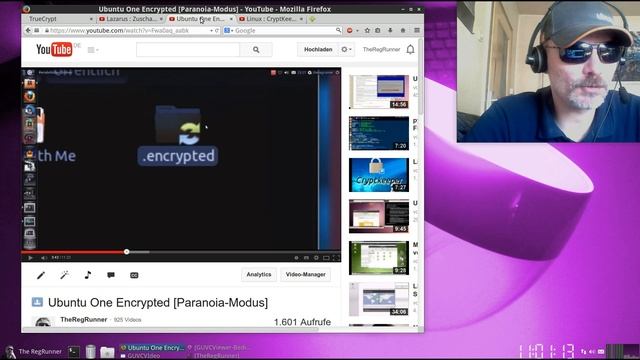Switch to the GUVCVideo taskbar window

coord(140,356)
